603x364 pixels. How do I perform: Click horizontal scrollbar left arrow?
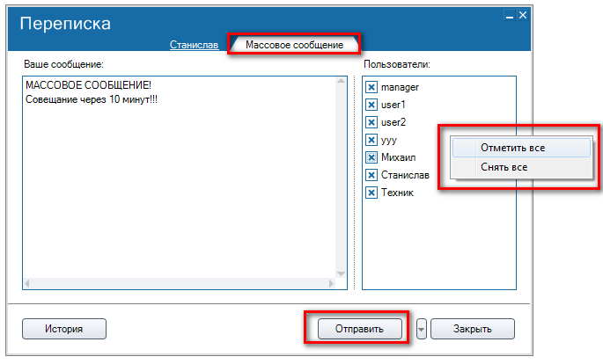(x=27, y=283)
